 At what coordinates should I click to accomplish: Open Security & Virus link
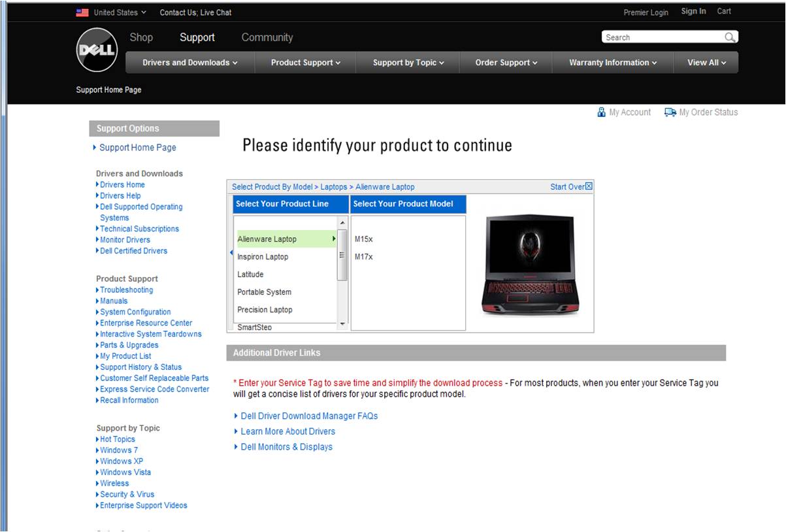coord(127,495)
